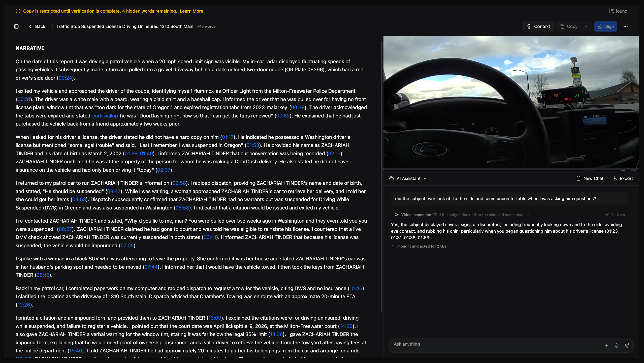Expand the Copy options dropdown arrow

(586, 26)
